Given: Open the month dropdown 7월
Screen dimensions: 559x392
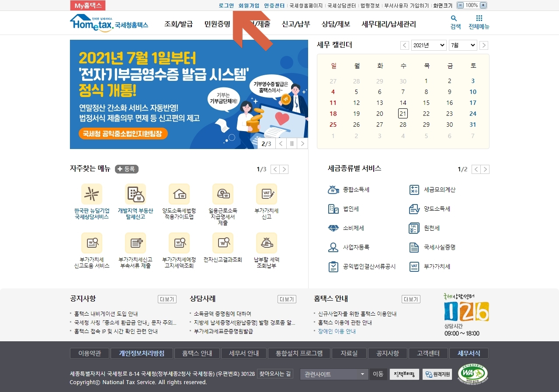Looking at the screenshot, I should coord(463,45).
